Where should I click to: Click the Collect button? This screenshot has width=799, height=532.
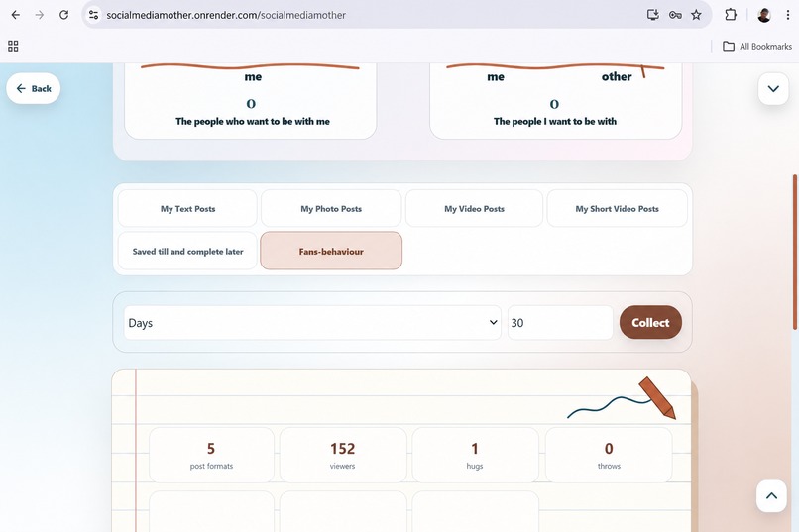point(650,322)
